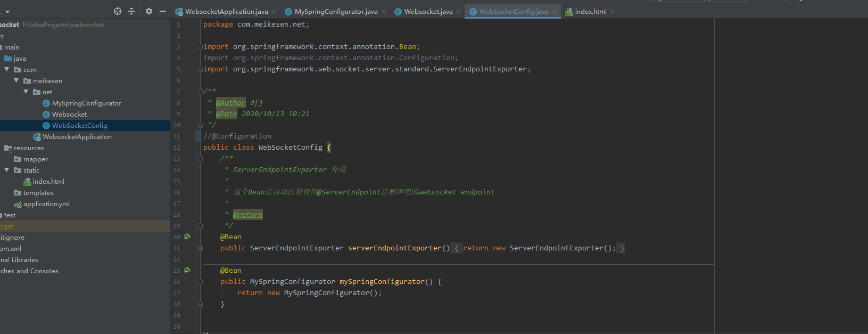Image resolution: width=868 pixels, height=334 pixels.
Task: Click the @return tag in Javadoc
Action: click(x=248, y=215)
